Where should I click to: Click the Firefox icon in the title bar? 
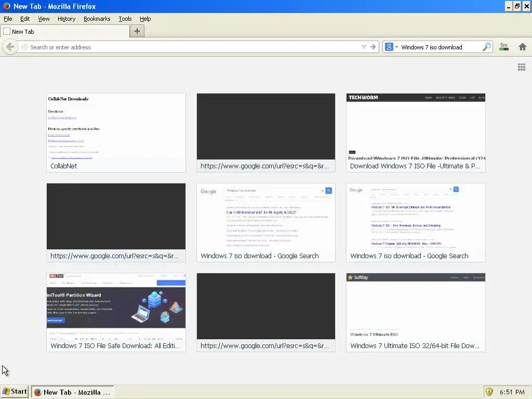click(6, 6)
